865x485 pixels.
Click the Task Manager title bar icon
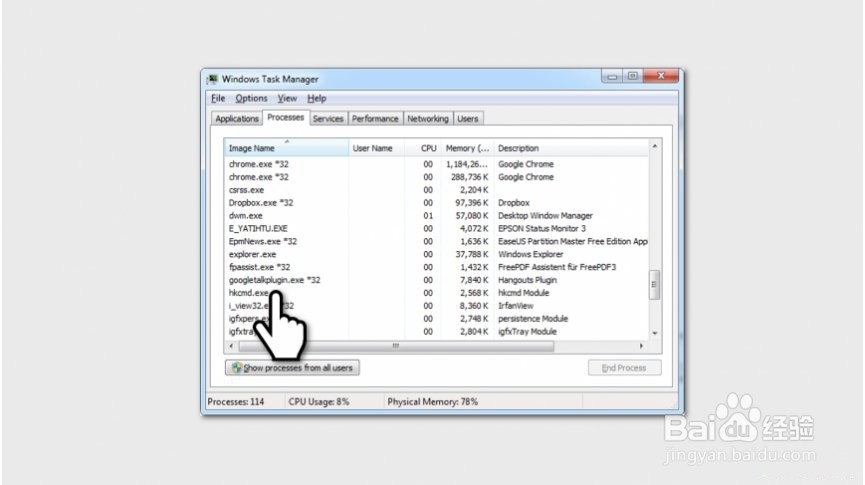pyautogui.click(x=212, y=79)
